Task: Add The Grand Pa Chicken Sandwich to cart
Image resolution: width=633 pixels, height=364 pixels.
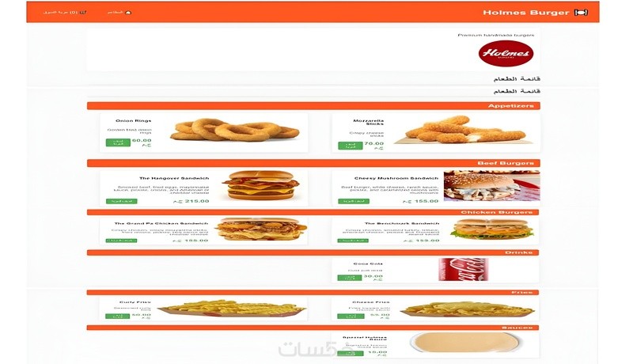Action: [x=122, y=241]
